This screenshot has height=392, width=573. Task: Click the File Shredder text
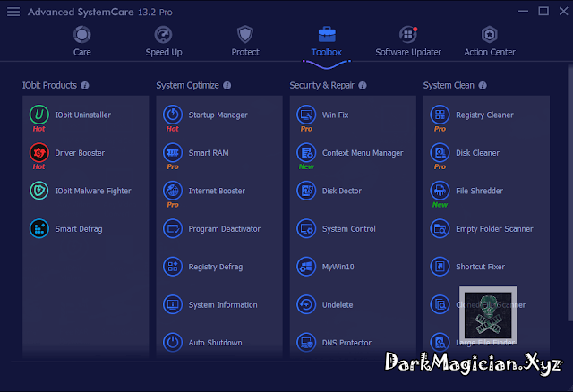click(480, 191)
